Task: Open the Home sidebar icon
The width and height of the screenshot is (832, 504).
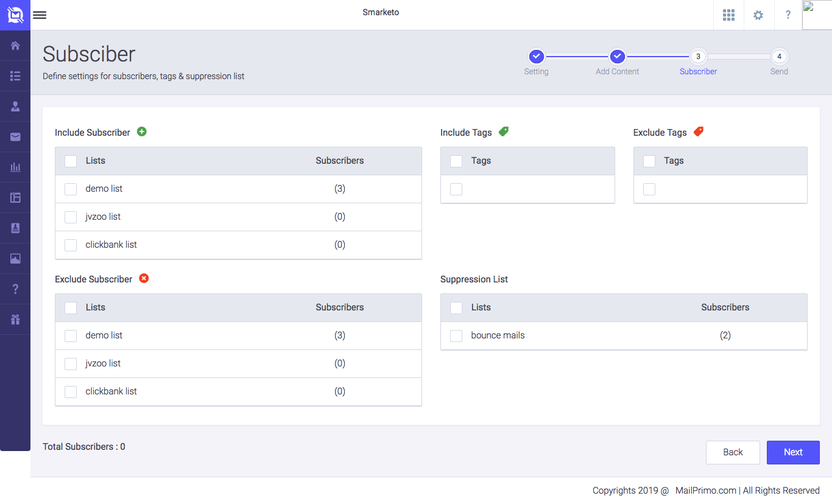Action: 15,46
